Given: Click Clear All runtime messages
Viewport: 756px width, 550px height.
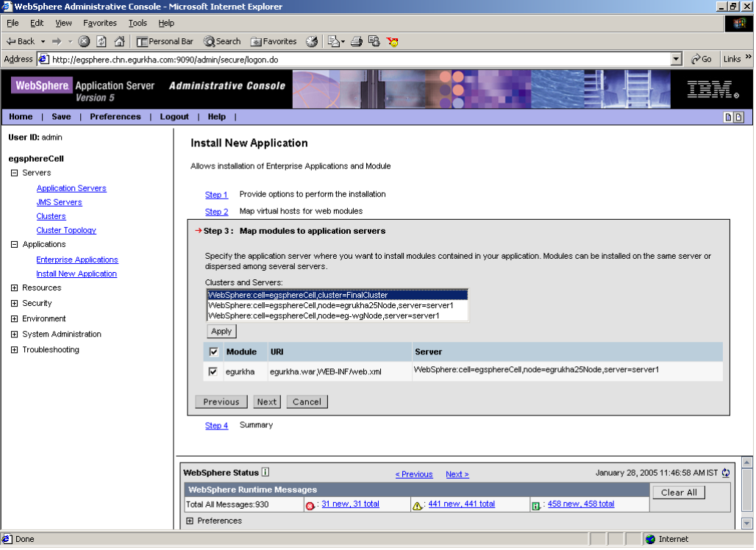Looking at the screenshot, I should pyautogui.click(x=679, y=492).
